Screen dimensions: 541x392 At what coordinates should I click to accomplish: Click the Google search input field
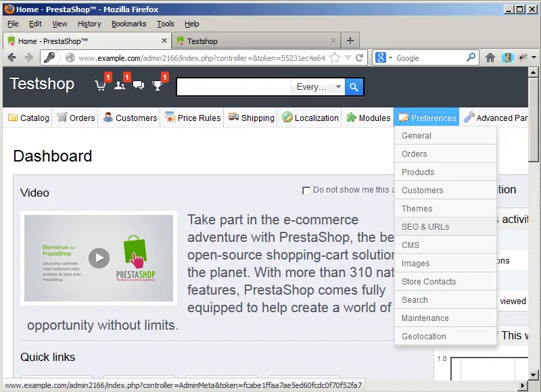pyautogui.click(x=430, y=58)
